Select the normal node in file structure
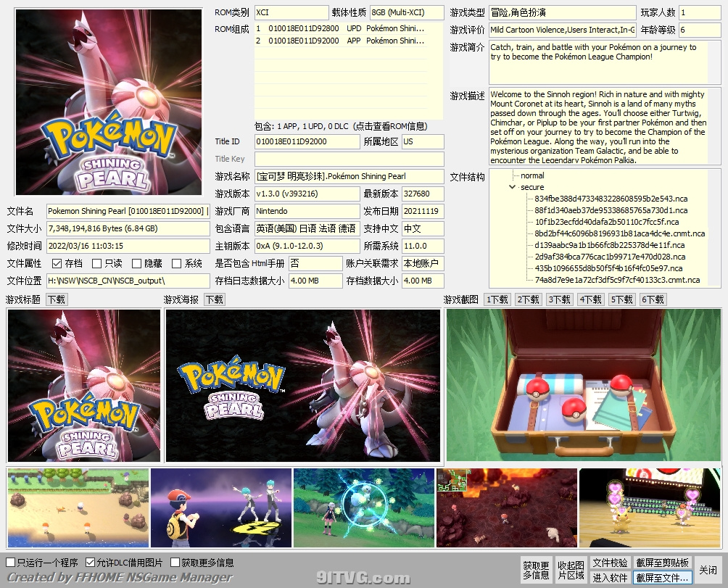This screenshot has height=588, width=728. point(532,175)
